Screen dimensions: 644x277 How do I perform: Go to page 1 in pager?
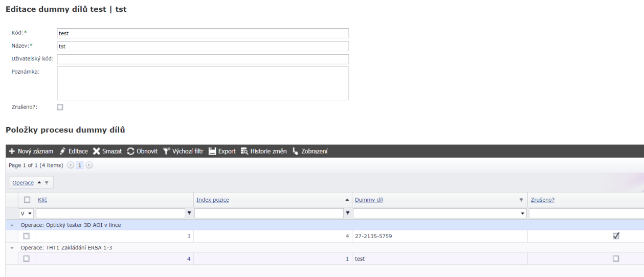79,165
